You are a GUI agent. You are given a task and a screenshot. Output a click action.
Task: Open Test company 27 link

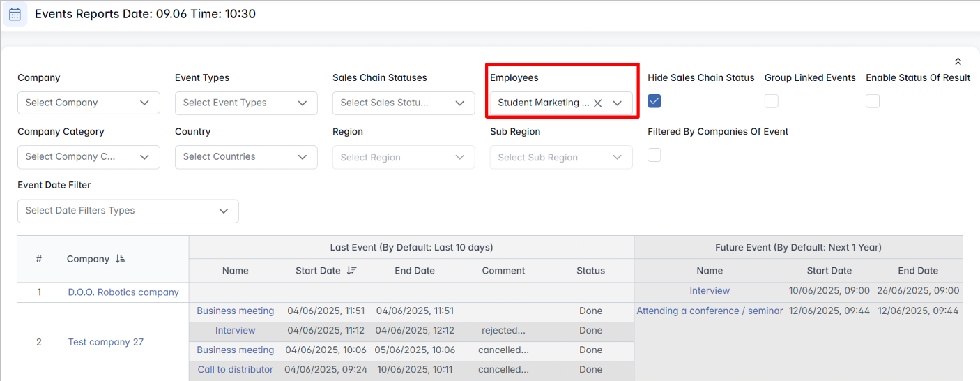(x=106, y=342)
